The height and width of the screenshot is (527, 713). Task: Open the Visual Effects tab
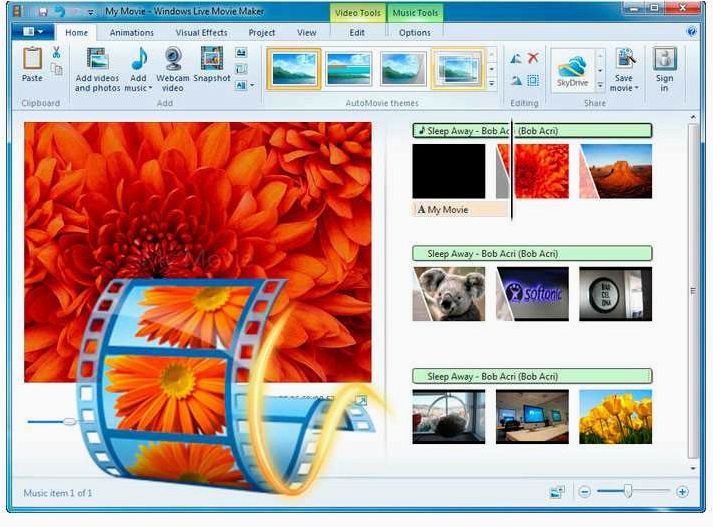coord(201,33)
